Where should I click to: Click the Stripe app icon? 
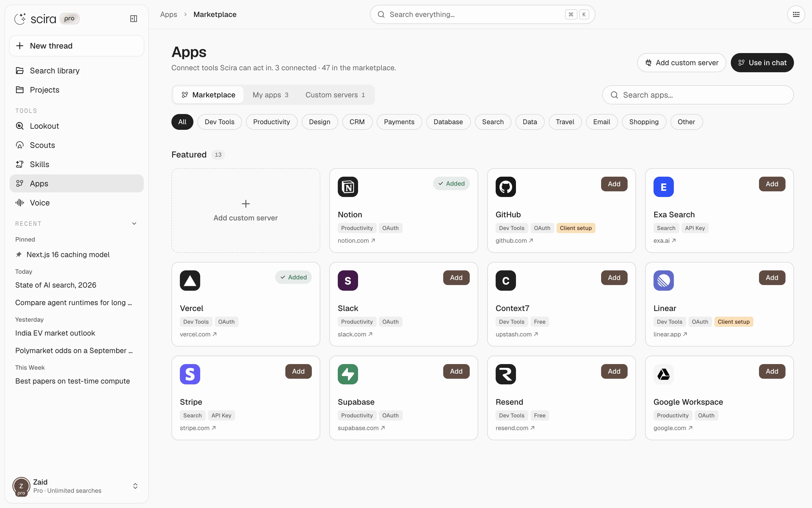tap(190, 374)
